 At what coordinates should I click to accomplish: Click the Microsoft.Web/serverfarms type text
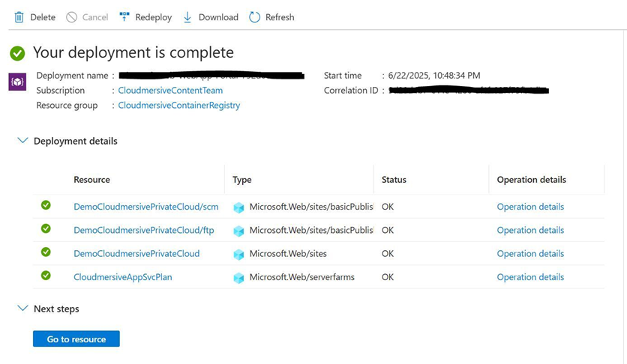click(x=302, y=277)
